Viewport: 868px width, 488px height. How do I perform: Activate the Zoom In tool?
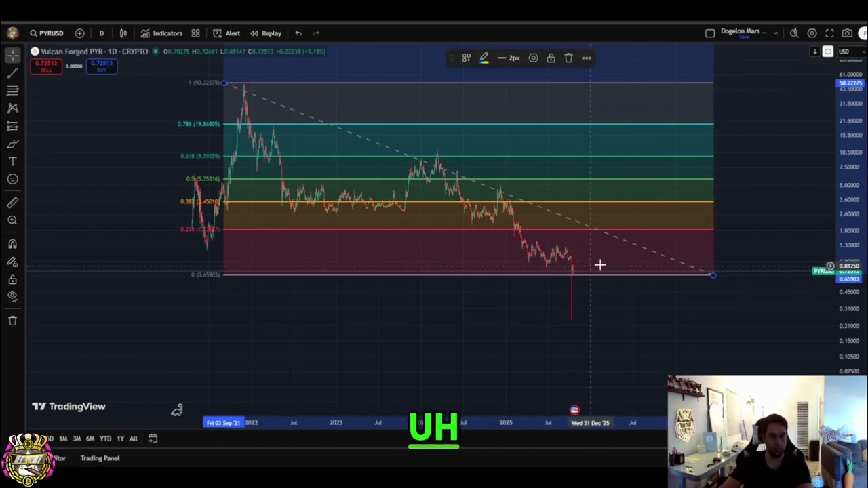(12, 220)
